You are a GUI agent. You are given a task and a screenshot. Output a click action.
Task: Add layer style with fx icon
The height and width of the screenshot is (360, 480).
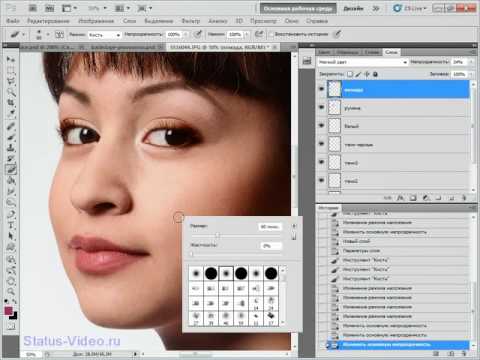click(x=400, y=198)
